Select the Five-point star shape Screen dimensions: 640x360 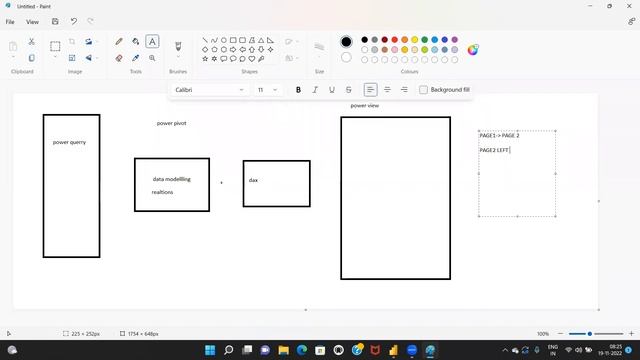click(x=205, y=59)
